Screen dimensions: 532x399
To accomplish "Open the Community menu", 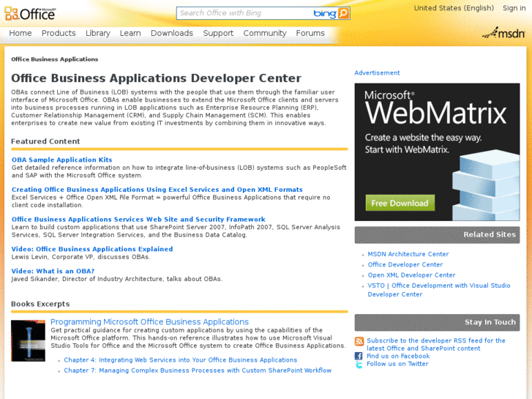I will tap(265, 33).
